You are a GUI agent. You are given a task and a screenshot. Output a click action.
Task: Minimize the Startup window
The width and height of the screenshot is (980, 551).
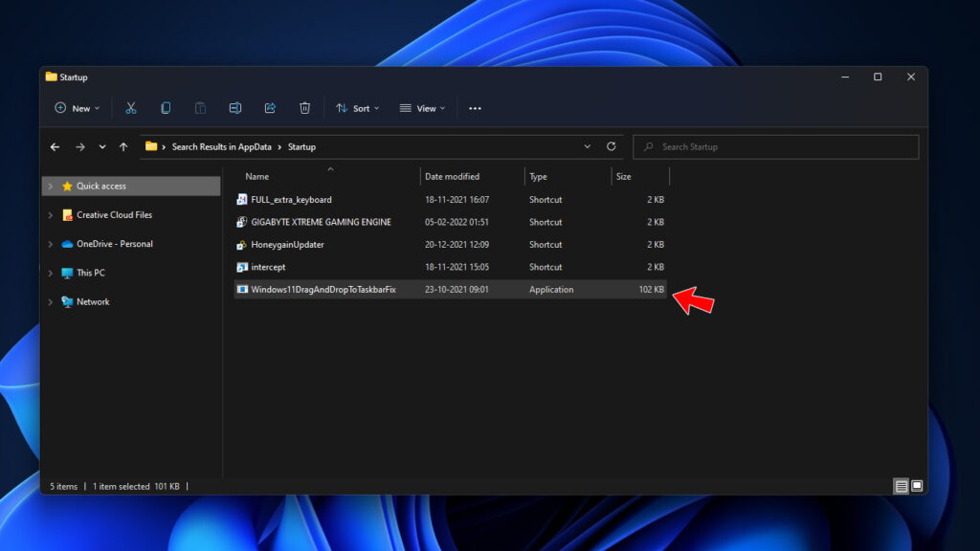tap(845, 77)
